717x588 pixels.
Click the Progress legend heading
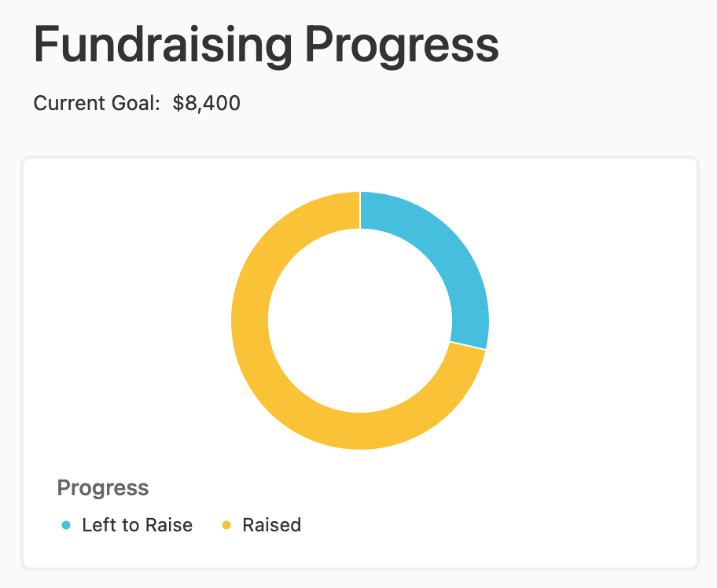tap(103, 488)
